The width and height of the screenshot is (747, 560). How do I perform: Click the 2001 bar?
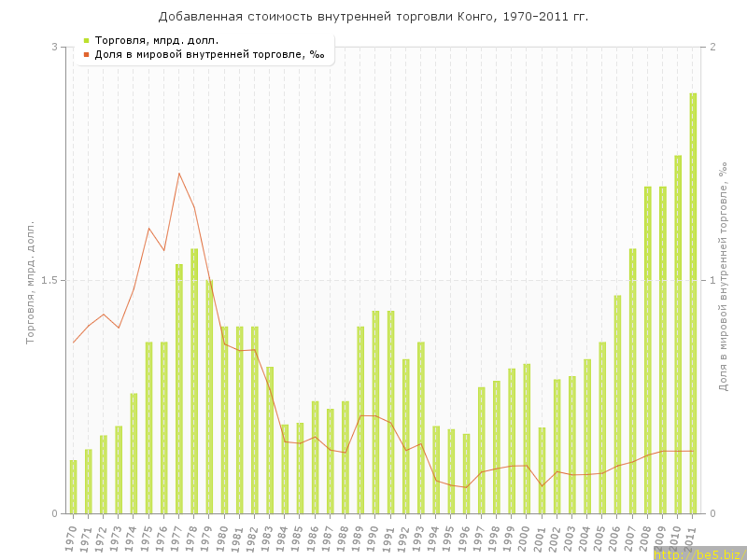tap(542, 470)
